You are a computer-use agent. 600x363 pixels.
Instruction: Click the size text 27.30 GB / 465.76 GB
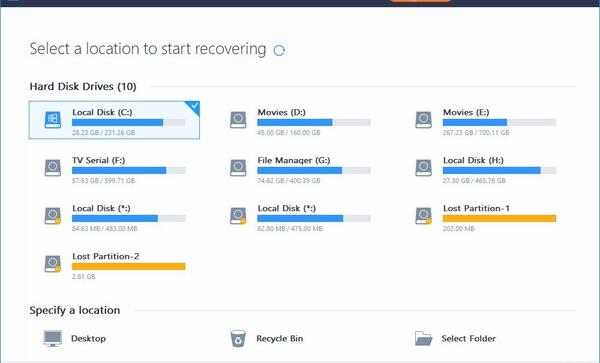474,181
